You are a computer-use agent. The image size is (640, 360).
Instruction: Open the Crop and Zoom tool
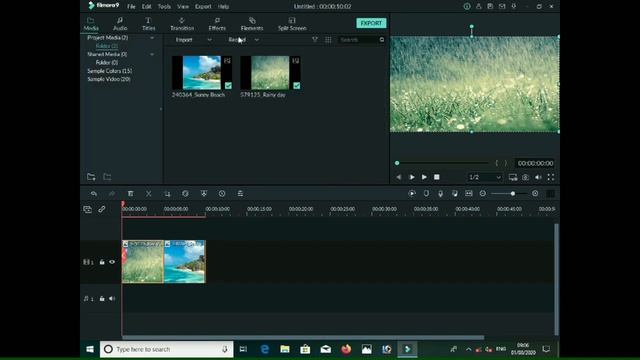(x=167, y=193)
